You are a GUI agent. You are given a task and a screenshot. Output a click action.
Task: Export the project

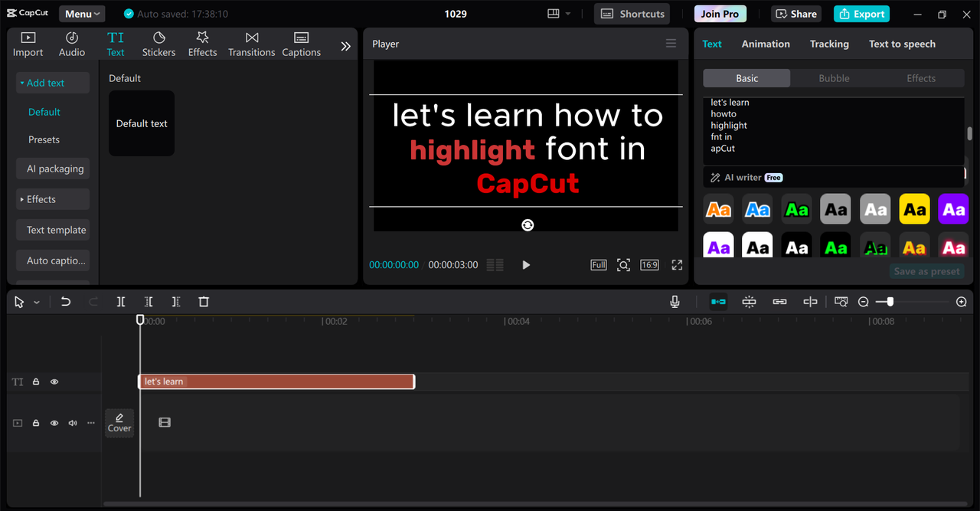pos(862,14)
